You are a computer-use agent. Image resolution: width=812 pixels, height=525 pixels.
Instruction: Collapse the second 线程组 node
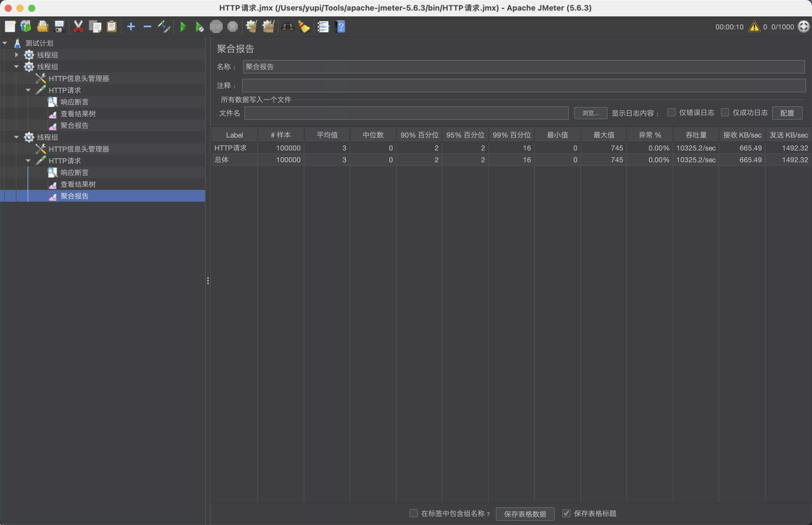tap(16, 67)
